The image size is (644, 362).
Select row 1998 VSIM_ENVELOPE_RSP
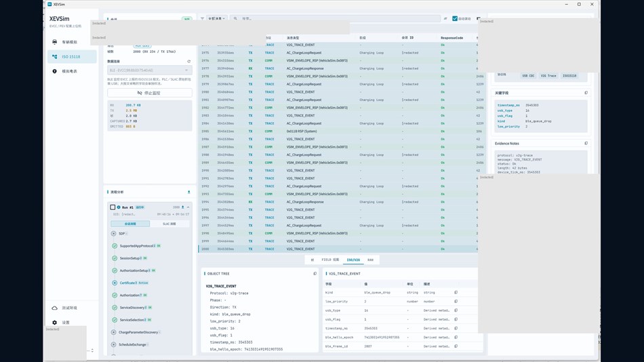[x=338, y=233]
